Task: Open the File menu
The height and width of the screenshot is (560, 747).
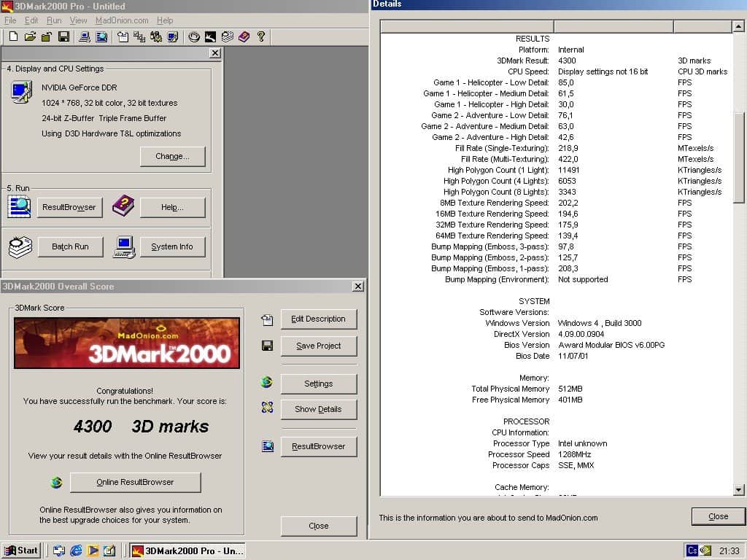Action: tap(10, 20)
